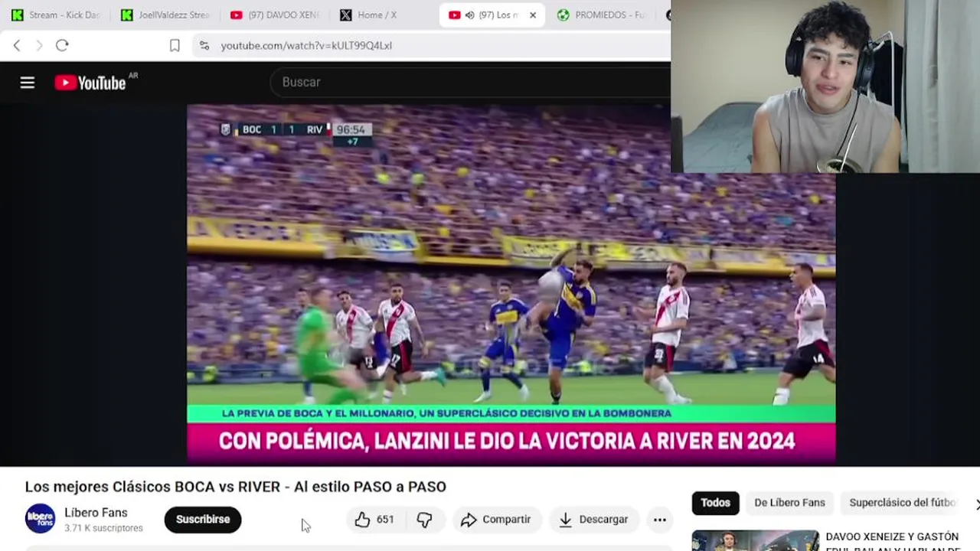This screenshot has width=980, height=551.
Task: Close the active YouTube tab
Action: point(533,15)
